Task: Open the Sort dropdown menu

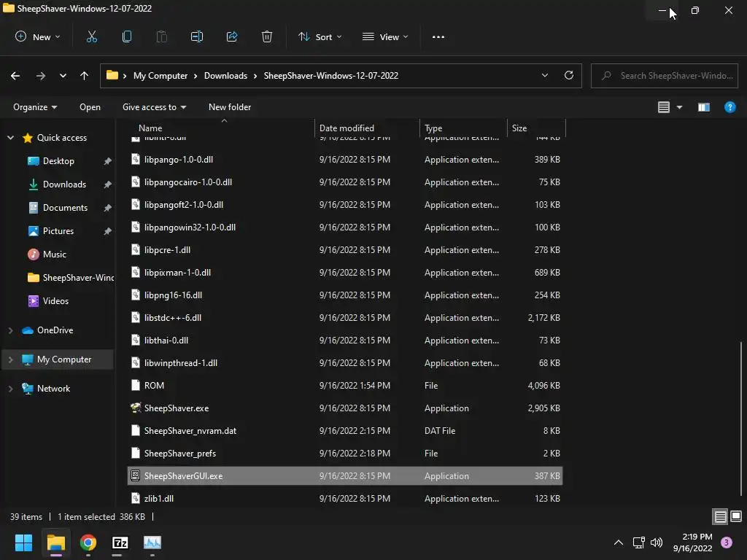Action: coord(320,36)
